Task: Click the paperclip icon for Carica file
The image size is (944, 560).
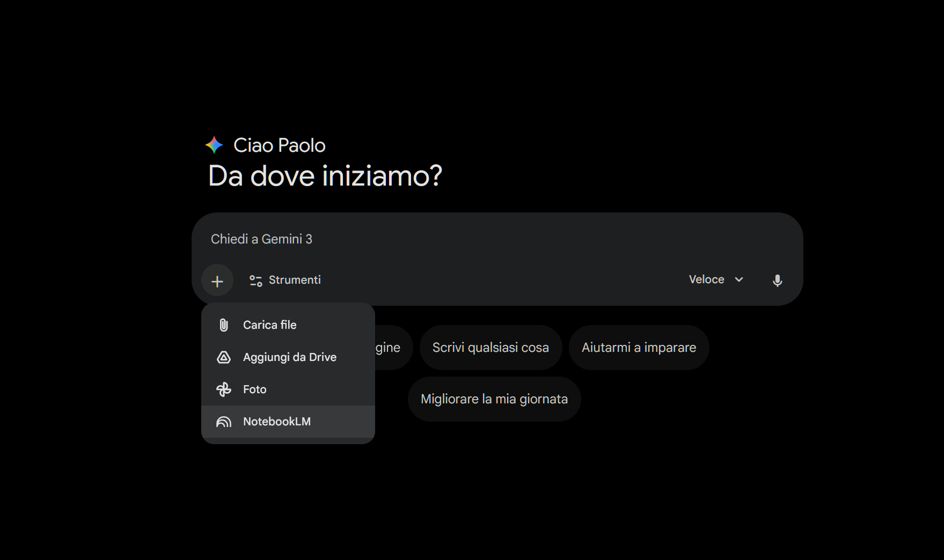Action: click(224, 325)
